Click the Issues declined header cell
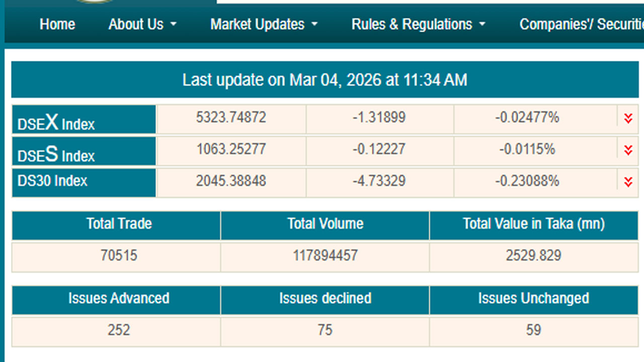 click(x=325, y=298)
